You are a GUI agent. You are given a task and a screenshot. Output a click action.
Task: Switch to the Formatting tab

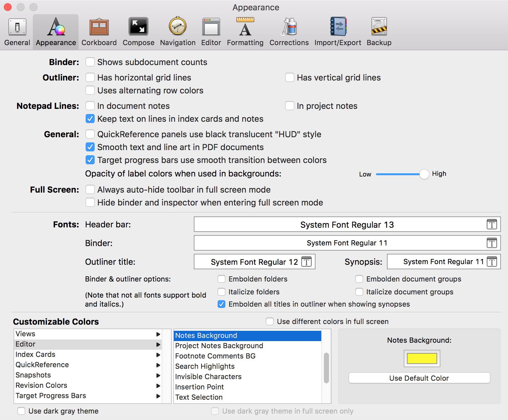[x=245, y=32]
